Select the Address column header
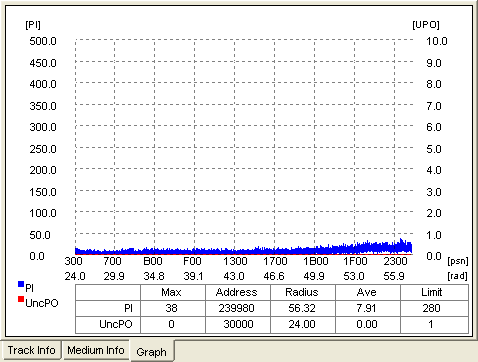478x362 pixels. pos(237,292)
